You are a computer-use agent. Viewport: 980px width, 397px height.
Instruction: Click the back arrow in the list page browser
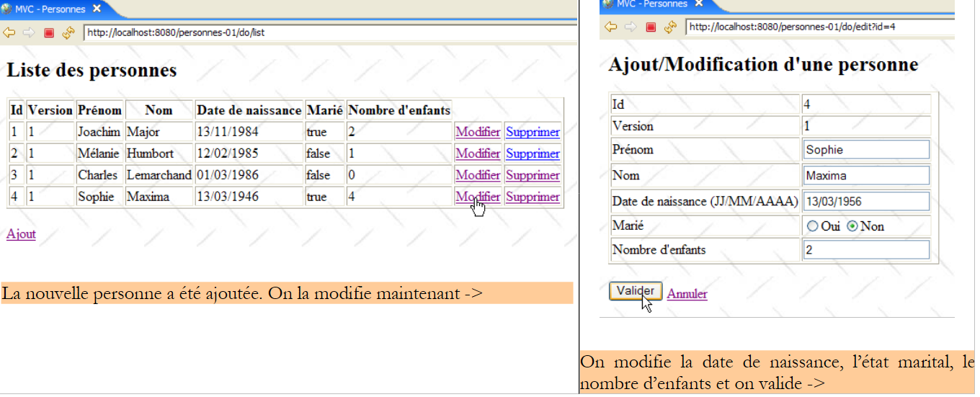[x=9, y=32]
